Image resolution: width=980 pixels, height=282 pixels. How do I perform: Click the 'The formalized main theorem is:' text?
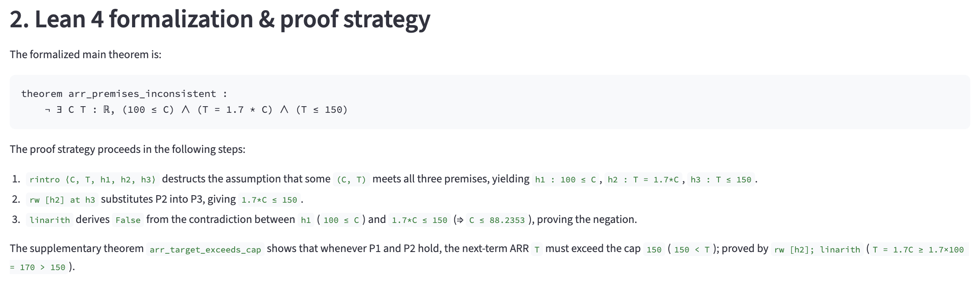point(85,55)
